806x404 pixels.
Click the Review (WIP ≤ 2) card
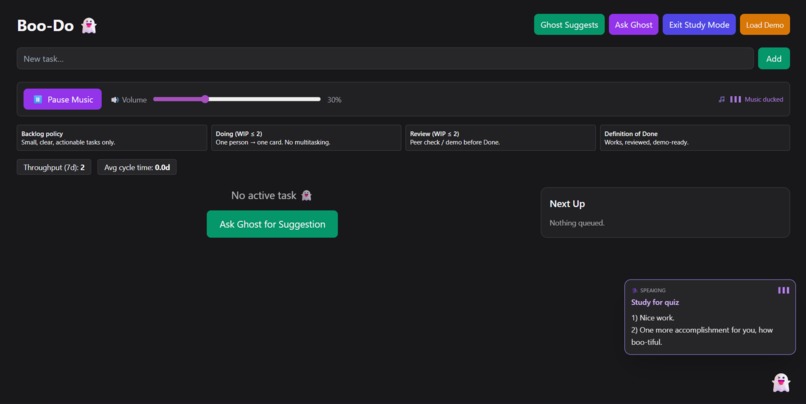point(500,138)
